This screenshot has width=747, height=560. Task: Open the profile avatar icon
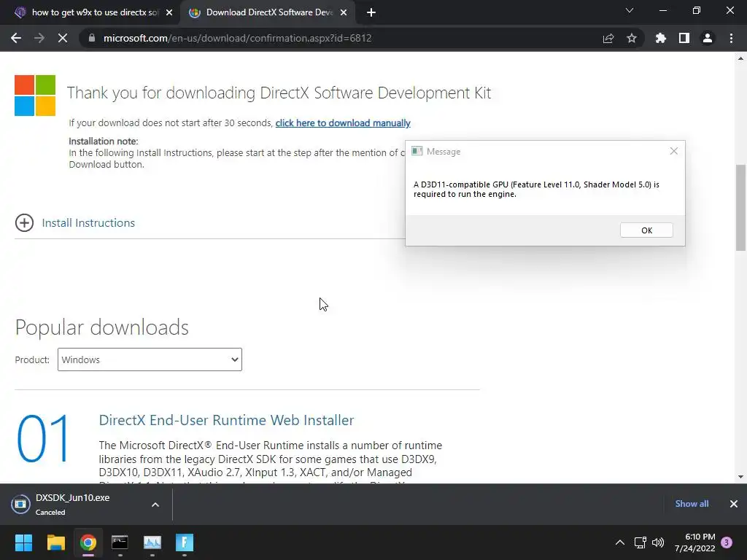tap(708, 38)
